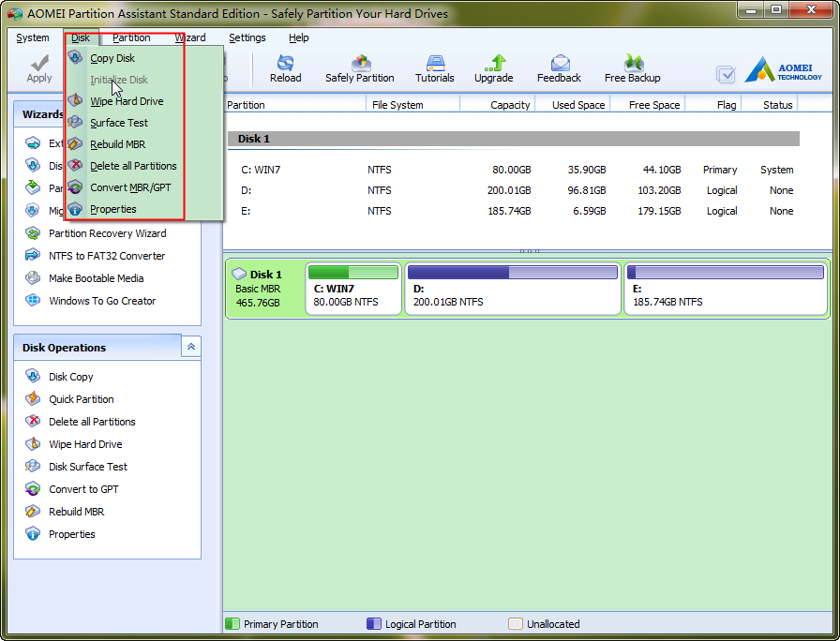This screenshot has height=641, width=840.
Task: Click the Free Space column header
Action: [648, 105]
